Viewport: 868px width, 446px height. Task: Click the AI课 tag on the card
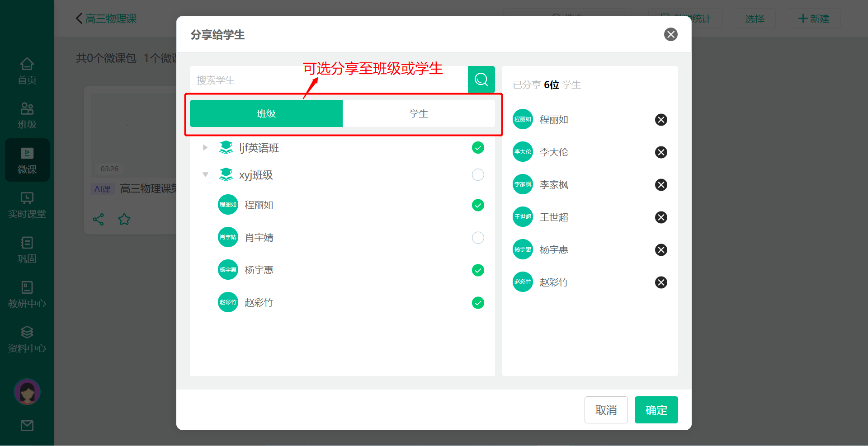tap(103, 189)
